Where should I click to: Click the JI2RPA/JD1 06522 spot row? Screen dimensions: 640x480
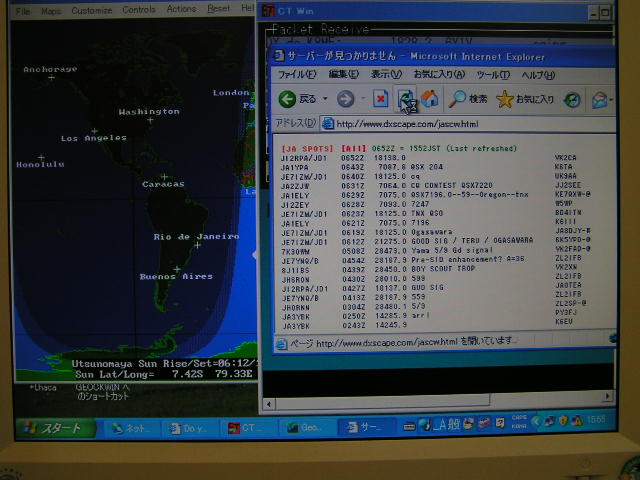429,158
